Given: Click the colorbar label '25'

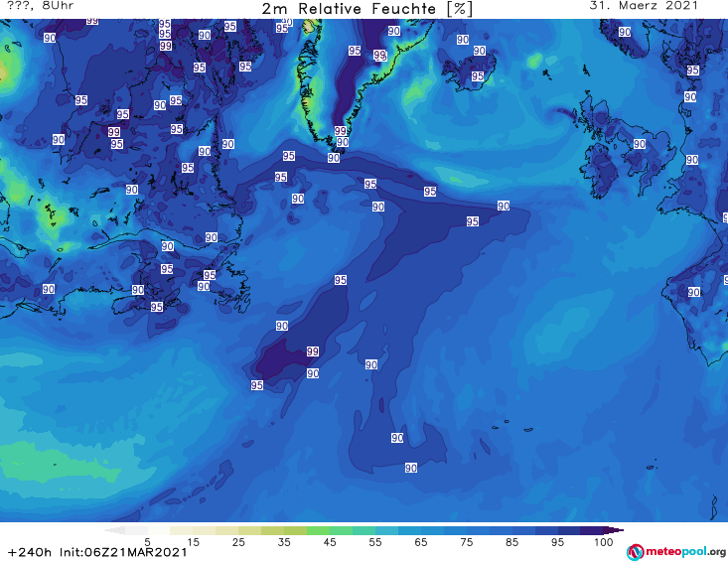Looking at the screenshot, I should click(x=238, y=542).
